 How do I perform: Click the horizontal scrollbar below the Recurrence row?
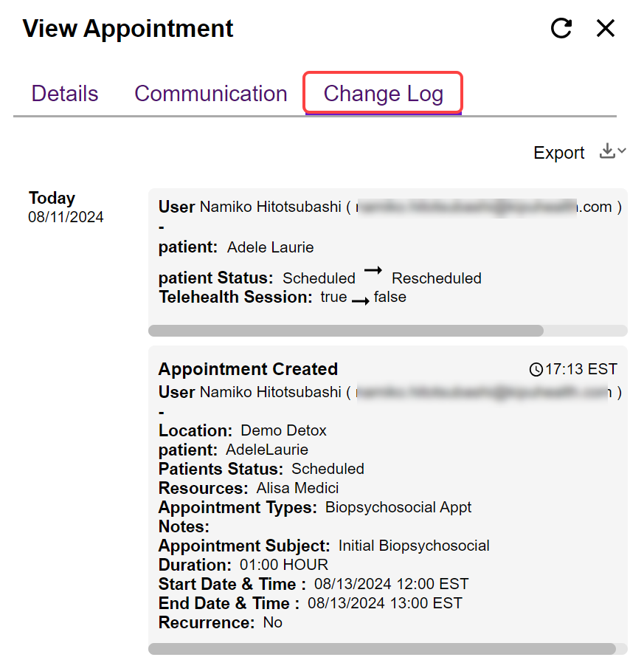tap(382, 649)
